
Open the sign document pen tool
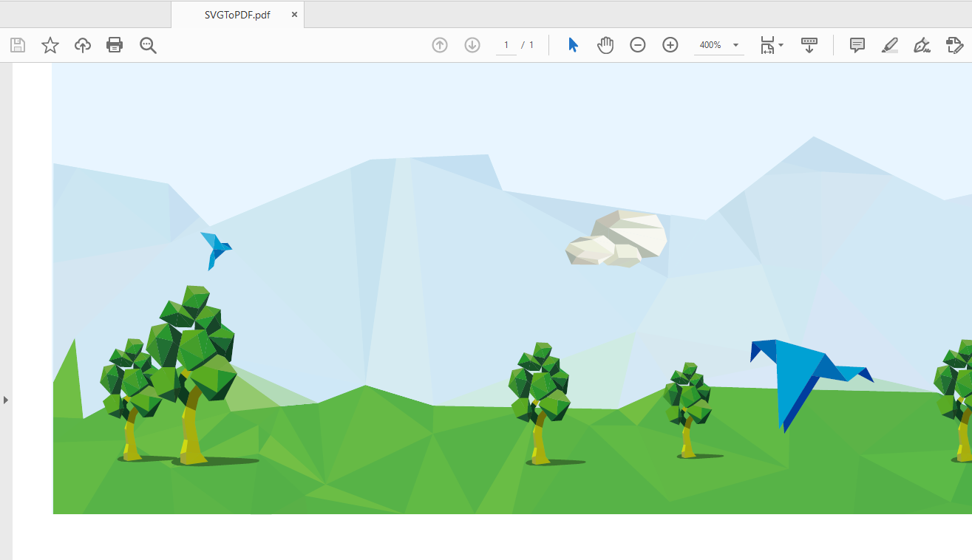pos(922,45)
